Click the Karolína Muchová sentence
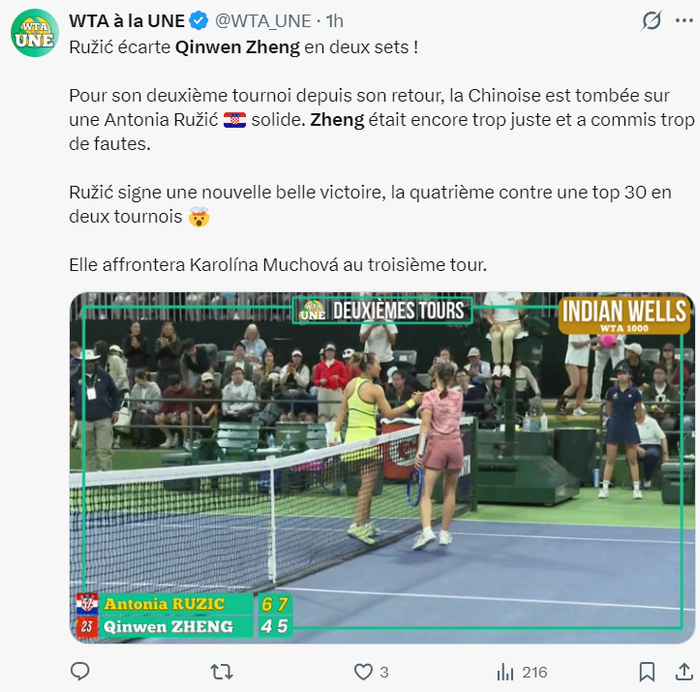Image resolution: width=700 pixels, height=692 pixels. point(278,265)
